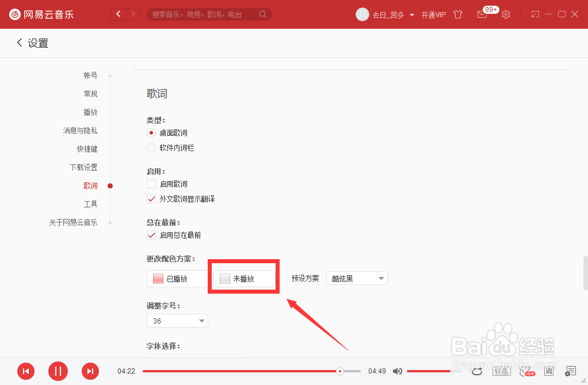Select the 桌面歌词 radio button

(151, 133)
